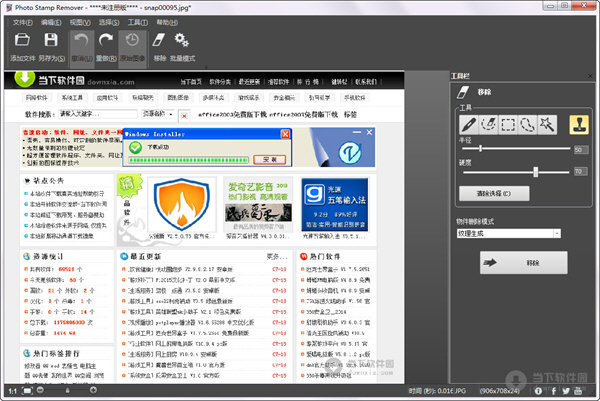Click the info icon in status bar

point(538,391)
